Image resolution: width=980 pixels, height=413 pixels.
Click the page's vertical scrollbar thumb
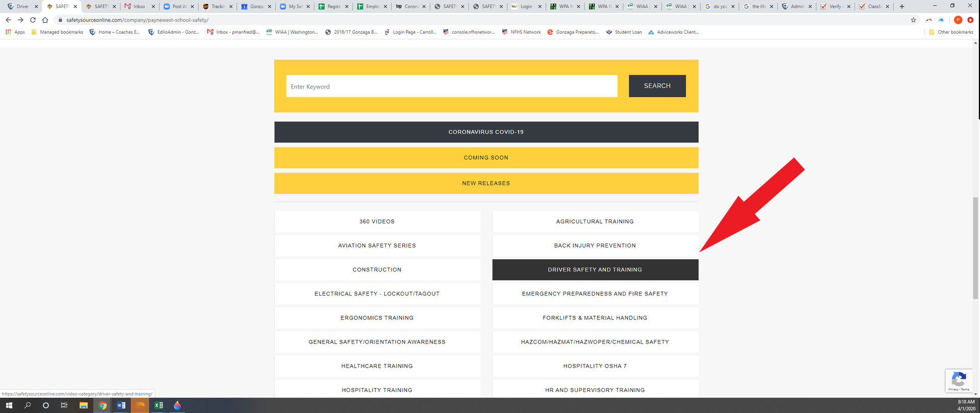tap(976, 248)
